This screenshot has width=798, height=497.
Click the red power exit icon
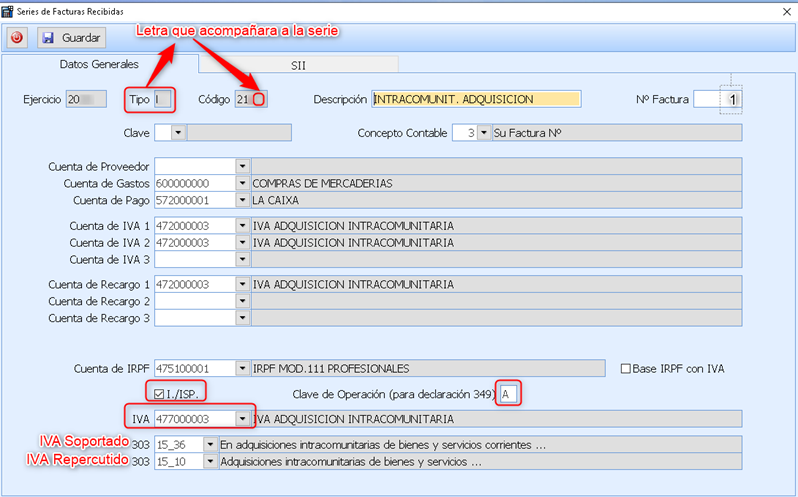pos(16,37)
